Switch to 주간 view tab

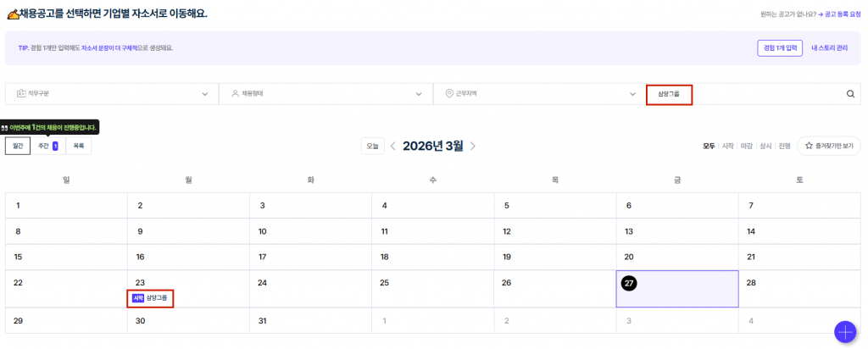[x=47, y=146]
